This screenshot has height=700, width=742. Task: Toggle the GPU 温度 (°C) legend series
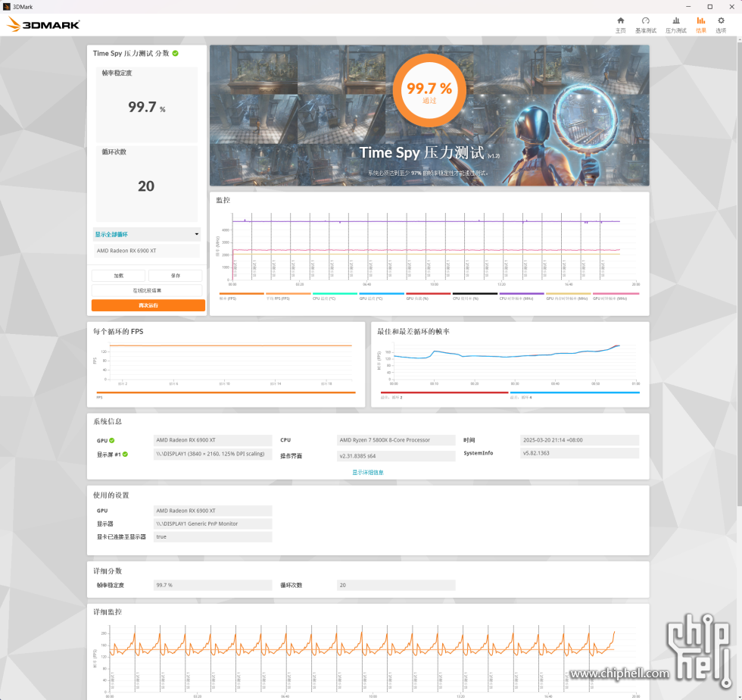[382, 296]
